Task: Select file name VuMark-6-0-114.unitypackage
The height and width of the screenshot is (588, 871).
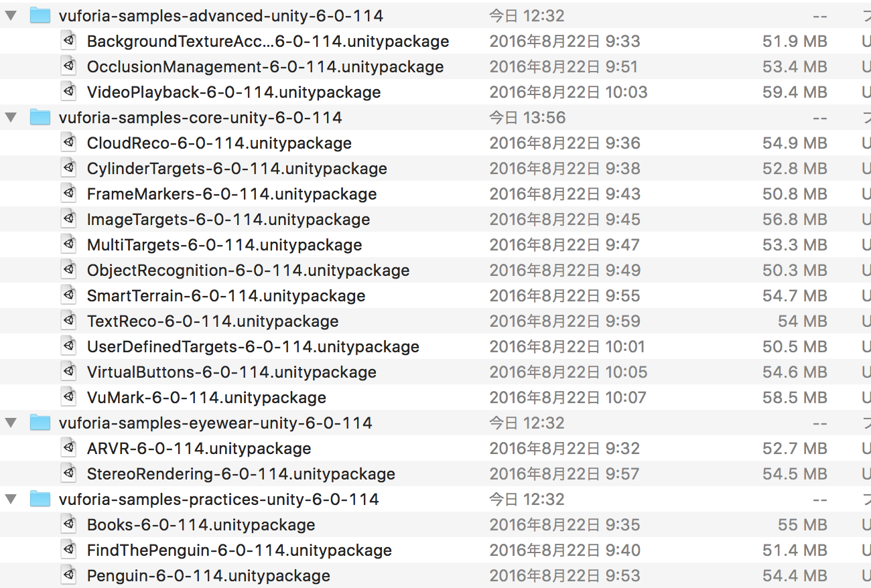Action: (x=206, y=398)
